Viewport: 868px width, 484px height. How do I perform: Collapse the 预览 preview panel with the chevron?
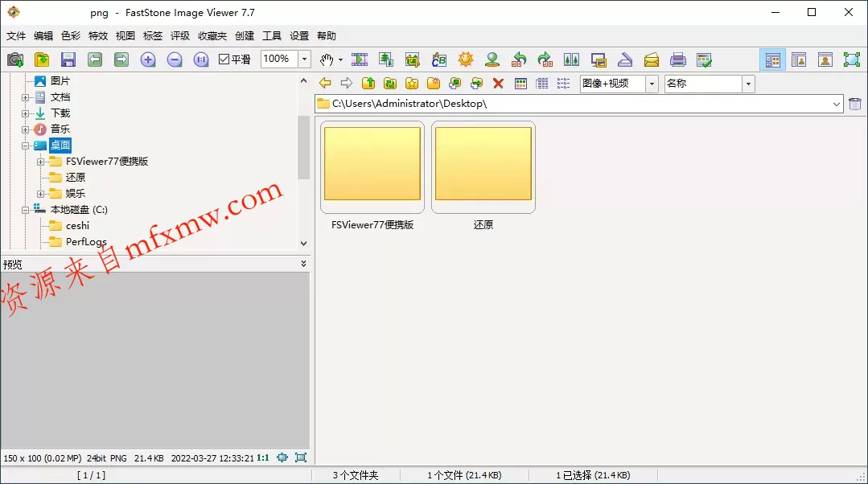303,264
